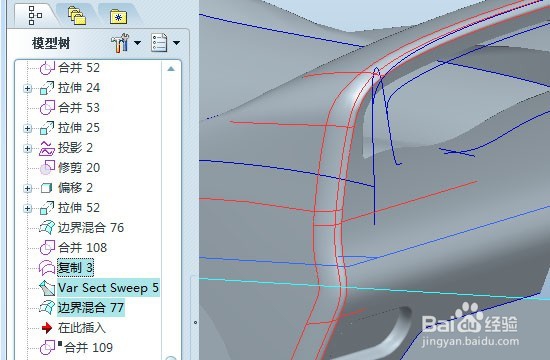Select the 边界混合 77 tree item
This screenshot has width=550, height=360.
tap(90, 308)
